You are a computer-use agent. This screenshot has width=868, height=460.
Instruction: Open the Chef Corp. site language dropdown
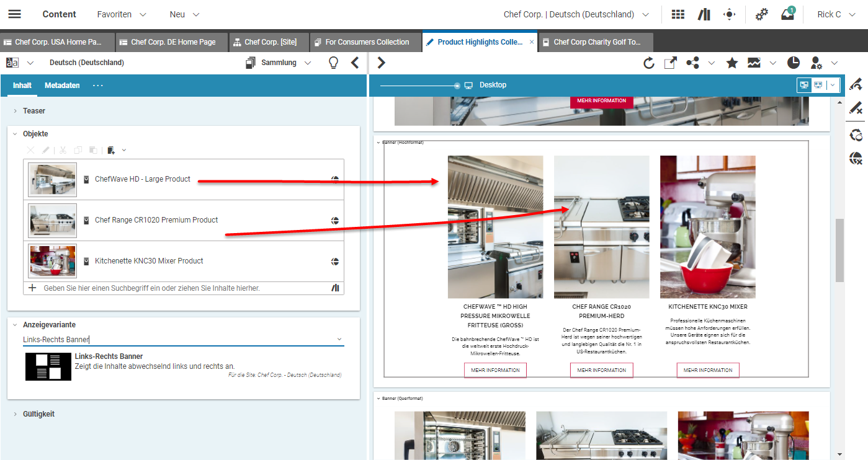[x=576, y=14]
